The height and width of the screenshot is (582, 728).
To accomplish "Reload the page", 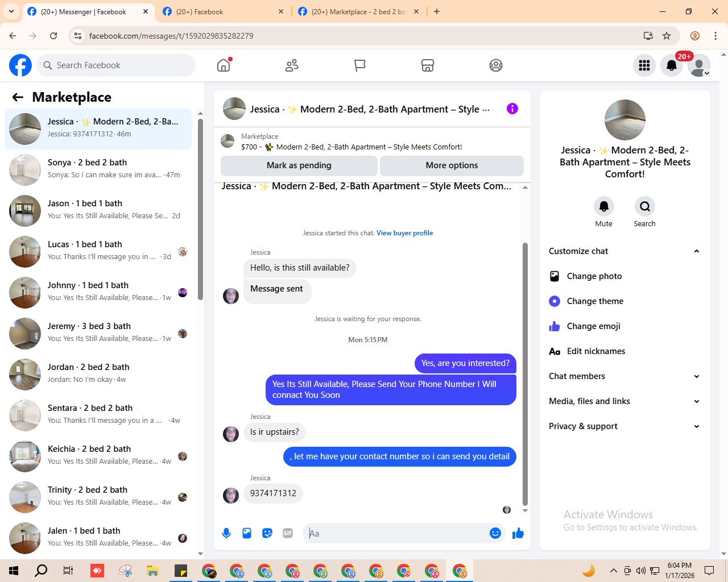I will 53,36.
